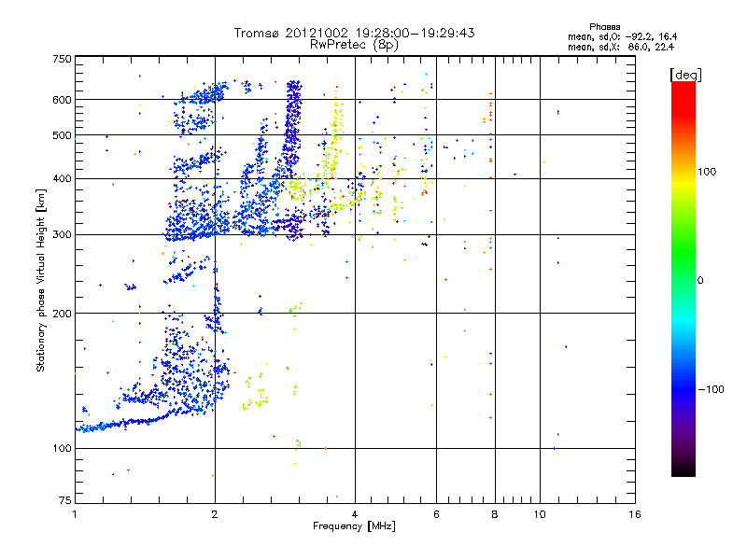Click the x-axis tick label '2'
The image size is (747, 560).
click(215, 514)
